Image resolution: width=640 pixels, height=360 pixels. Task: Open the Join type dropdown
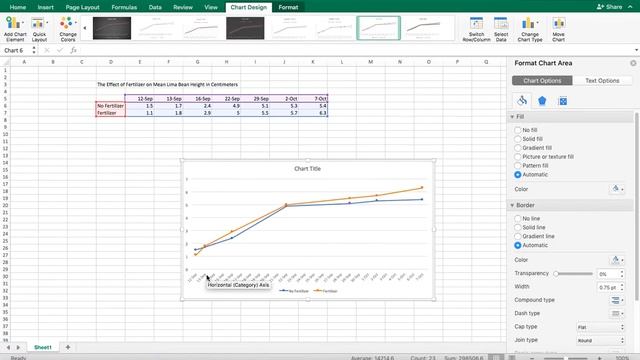coord(600,340)
